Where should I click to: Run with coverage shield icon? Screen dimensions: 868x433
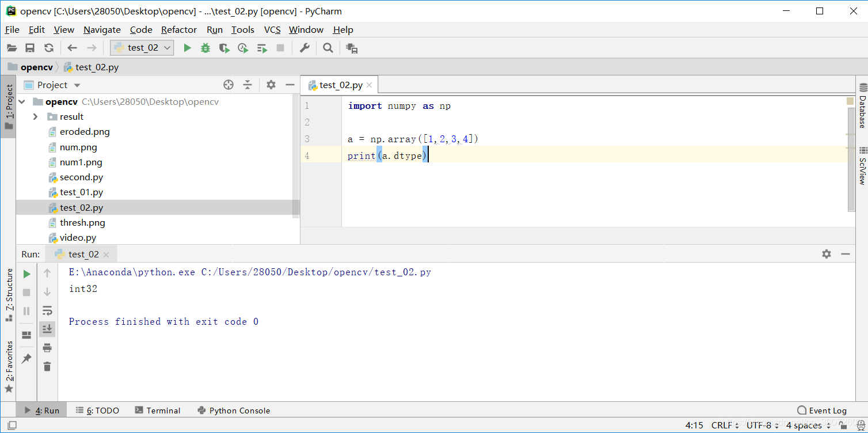(x=224, y=48)
